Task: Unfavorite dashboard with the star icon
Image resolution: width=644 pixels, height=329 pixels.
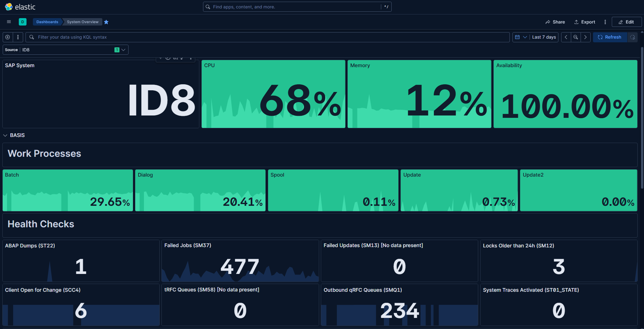Action: tap(106, 22)
